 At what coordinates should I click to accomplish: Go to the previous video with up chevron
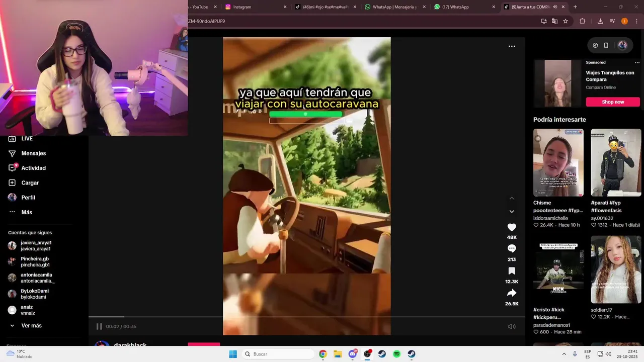point(512,198)
